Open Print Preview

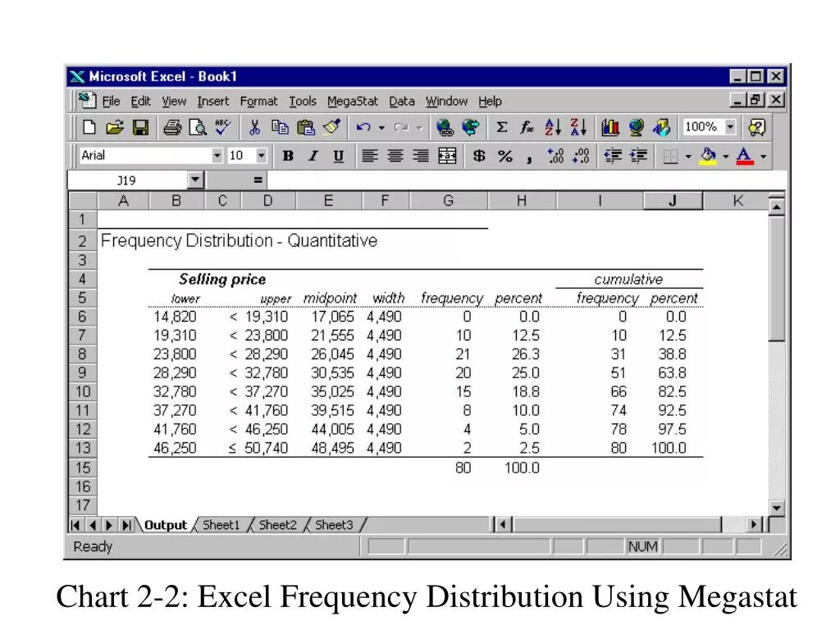pyautogui.click(x=198, y=127)
